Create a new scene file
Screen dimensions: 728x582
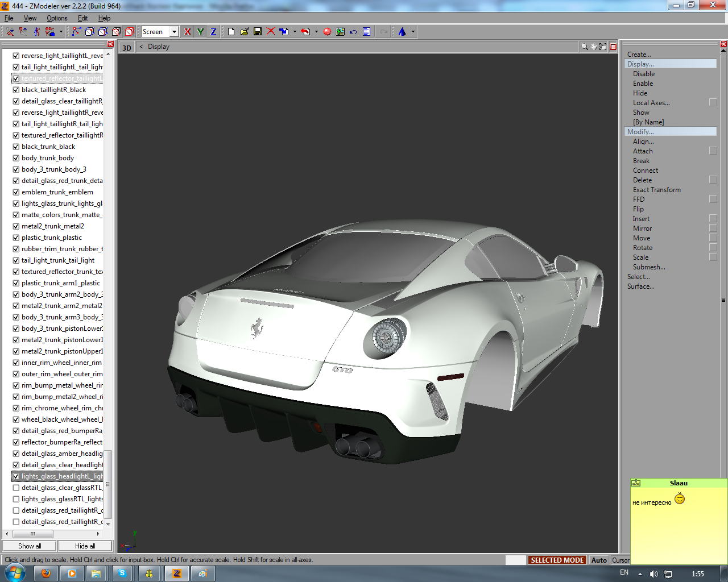(231, 32)
